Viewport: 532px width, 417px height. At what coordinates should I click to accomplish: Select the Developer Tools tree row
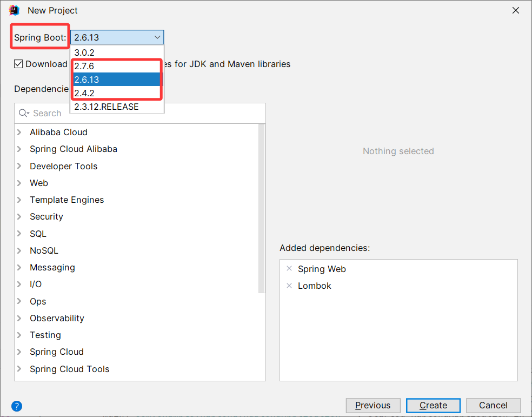pos(136,166)
